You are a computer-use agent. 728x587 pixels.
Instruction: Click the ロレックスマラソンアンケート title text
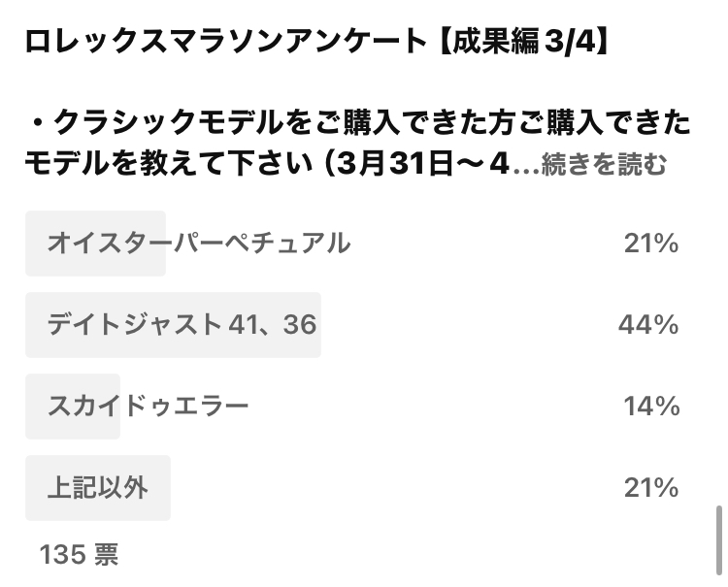(226, 42)
